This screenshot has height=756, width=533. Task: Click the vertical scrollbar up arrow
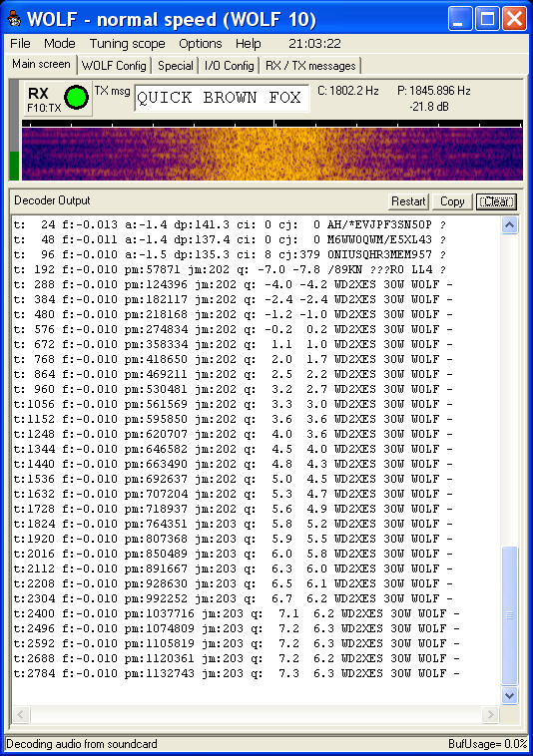(510, 225)
